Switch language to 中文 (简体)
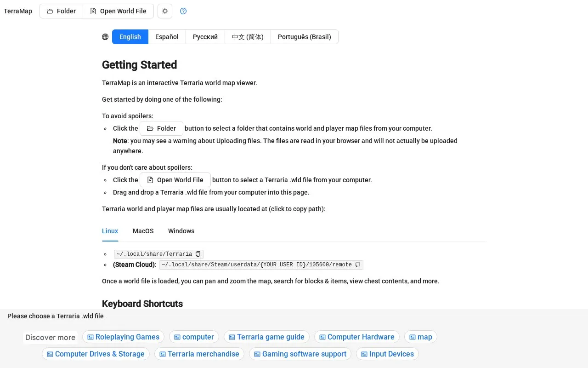Screen dimensions: 588x368 point(248,37)
